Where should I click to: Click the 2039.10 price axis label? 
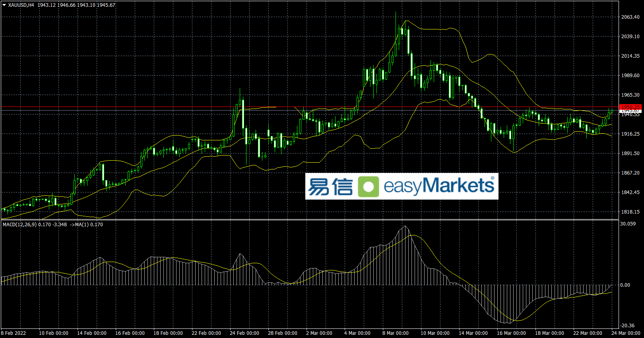tap(630, 37)
